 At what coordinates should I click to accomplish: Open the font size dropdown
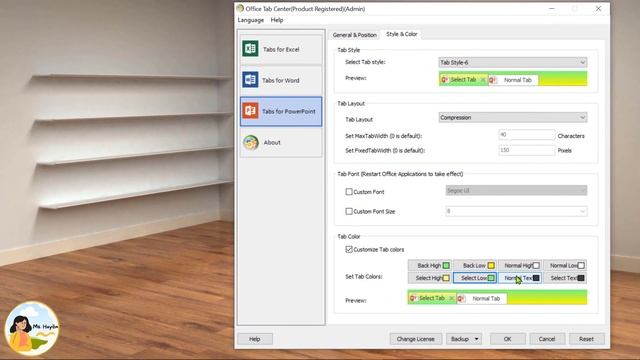(x=516, y=211)
